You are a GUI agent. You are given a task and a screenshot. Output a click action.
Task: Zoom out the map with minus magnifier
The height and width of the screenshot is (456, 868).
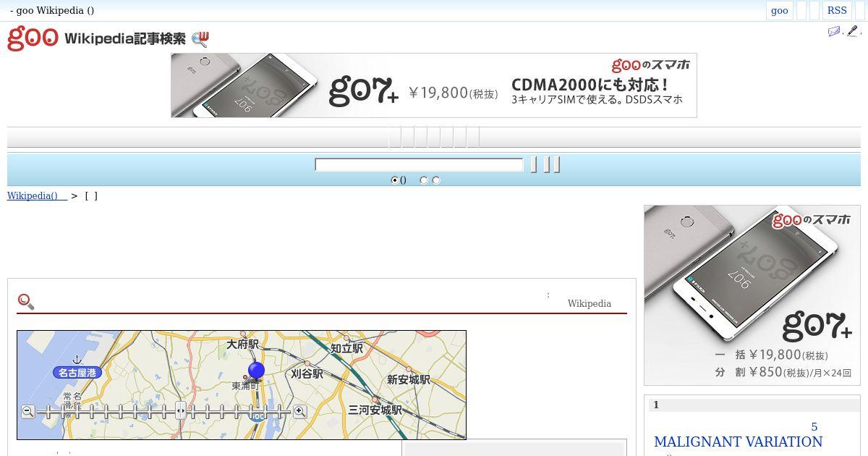tap(28, 412)
